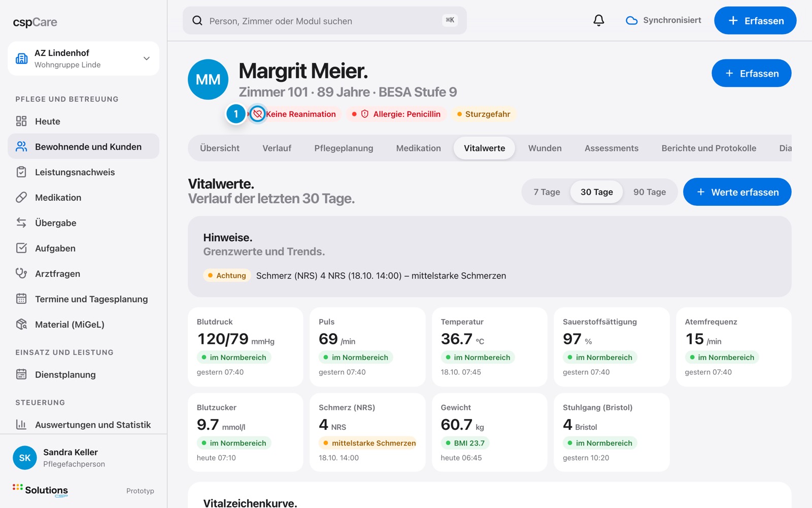Image resolution: width=812 pixels, height=508 pixels.
Task: Click Erfassen button in top bar
Action: pos(755,20)
